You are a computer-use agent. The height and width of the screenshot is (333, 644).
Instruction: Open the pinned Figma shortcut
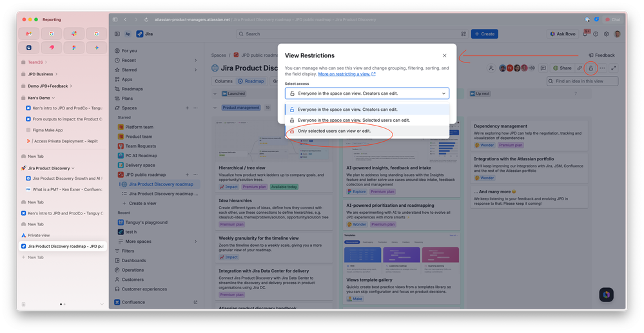(74, 48)
